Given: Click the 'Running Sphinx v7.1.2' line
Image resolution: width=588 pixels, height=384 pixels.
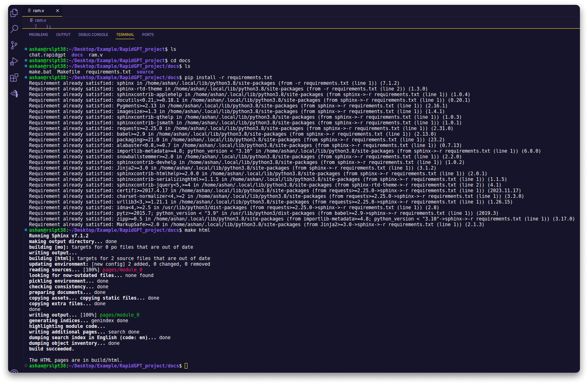Looking at the screenshot, I should point(59,236).
